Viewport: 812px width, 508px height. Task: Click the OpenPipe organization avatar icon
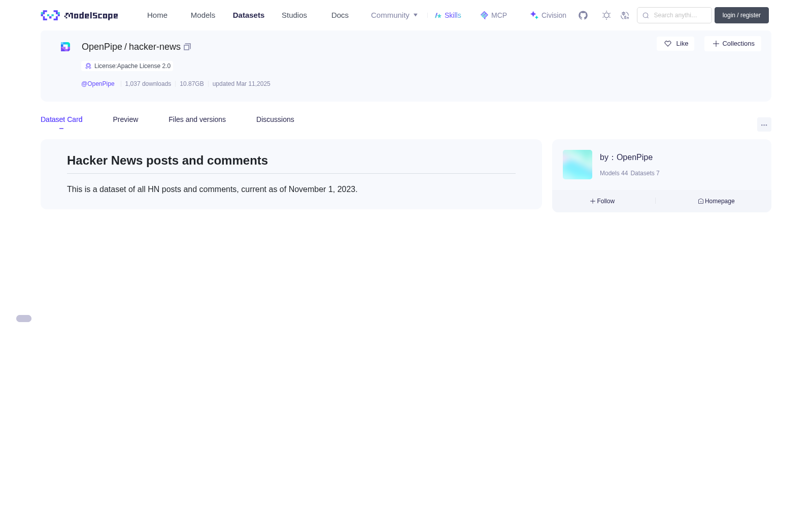[65, 47]
